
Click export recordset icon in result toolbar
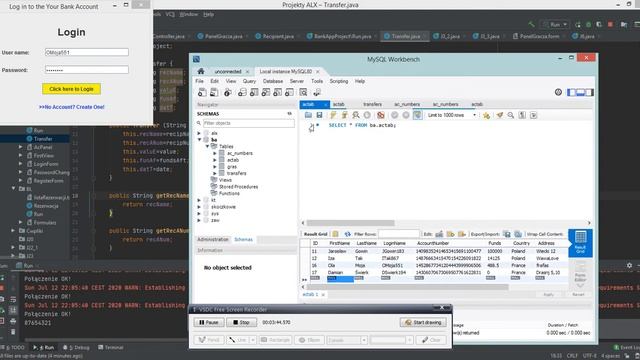(507, 234)
